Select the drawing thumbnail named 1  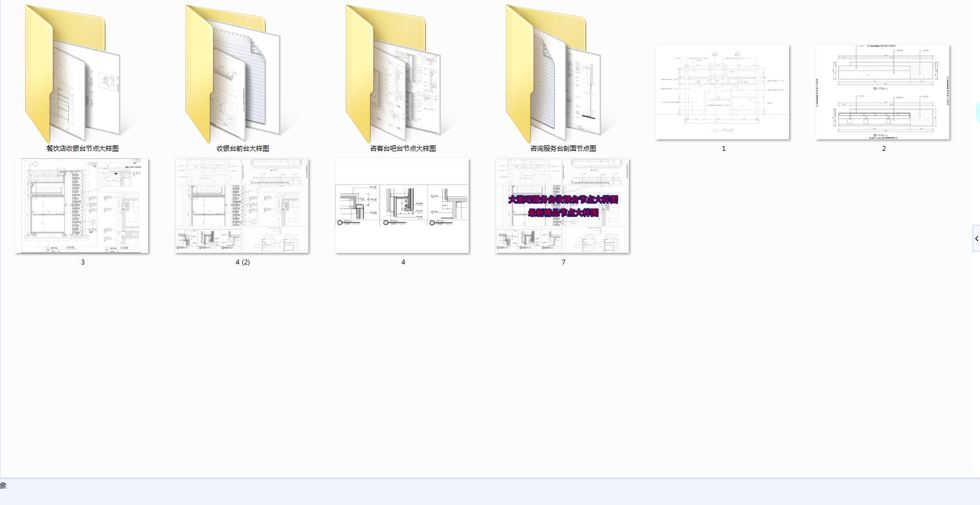point(722,92)
